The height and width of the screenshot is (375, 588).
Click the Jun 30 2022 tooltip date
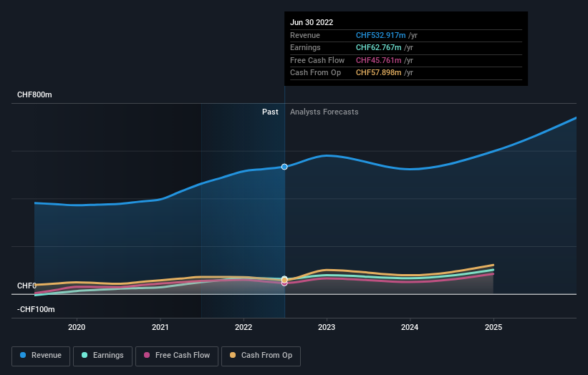point(312,22)
